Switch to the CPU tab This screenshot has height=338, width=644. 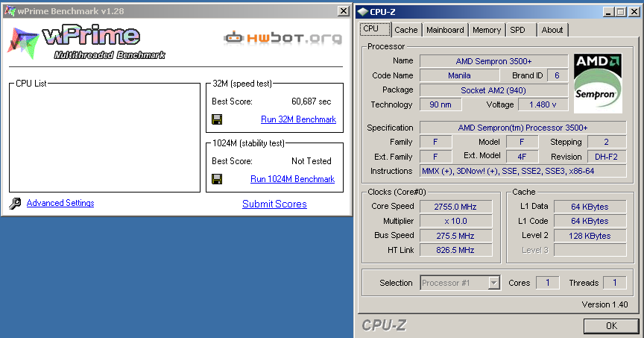[x=375, y=29]
